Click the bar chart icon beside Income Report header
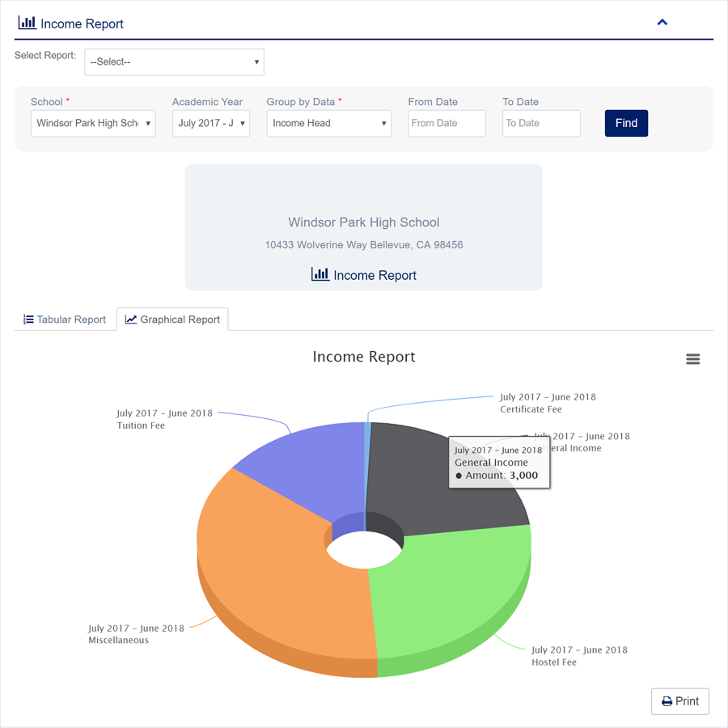Screen dimensions: 728x728 [x=27, y=23]
